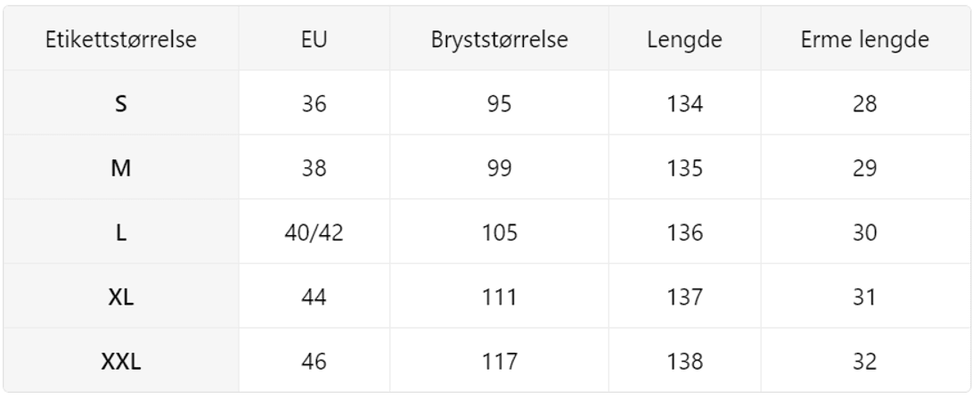Click EU size 36 cell
980x399 pixels.
[x=314, y=104]
